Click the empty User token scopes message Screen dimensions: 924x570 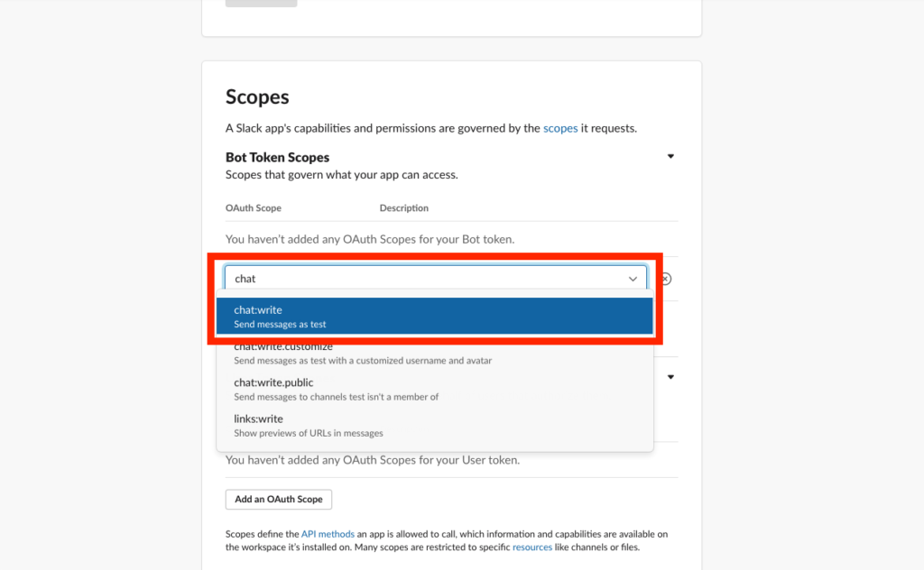click(372, 460)
